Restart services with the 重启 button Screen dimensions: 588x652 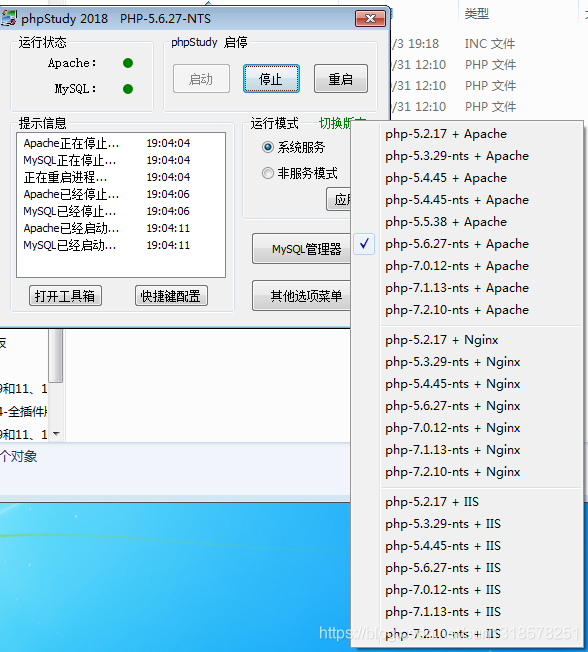click(x=341, y=79)
